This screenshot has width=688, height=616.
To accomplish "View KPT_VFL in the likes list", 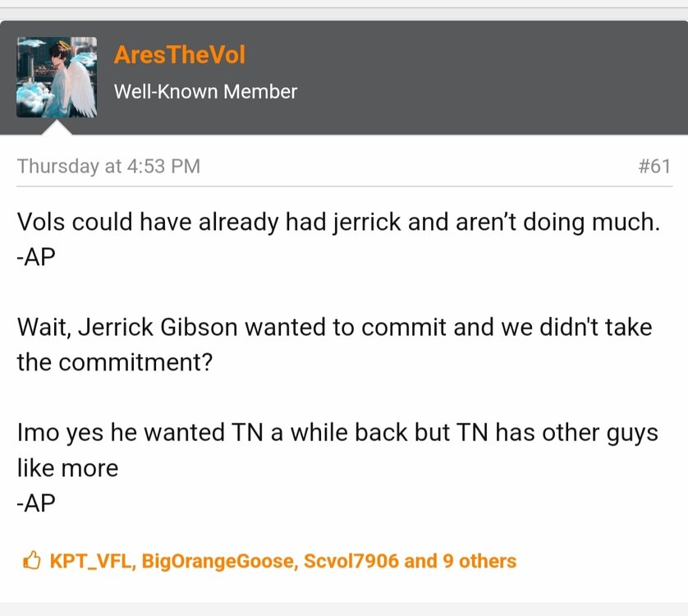I will tap(92, 562).
